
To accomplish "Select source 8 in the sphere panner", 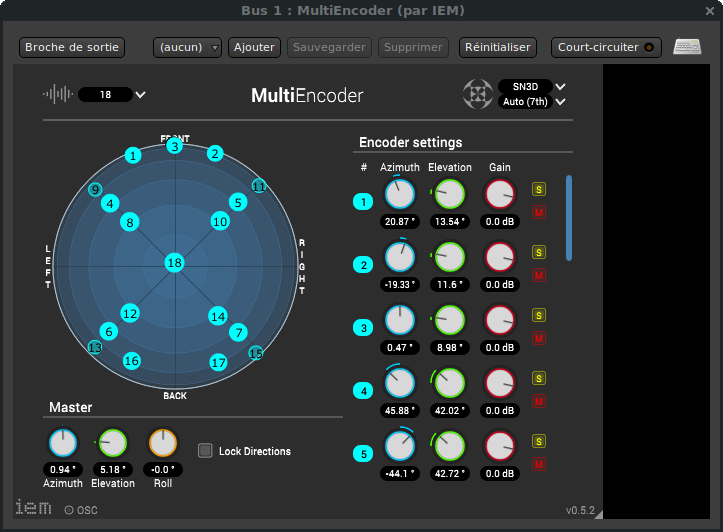I will click(x=130, y=223).
